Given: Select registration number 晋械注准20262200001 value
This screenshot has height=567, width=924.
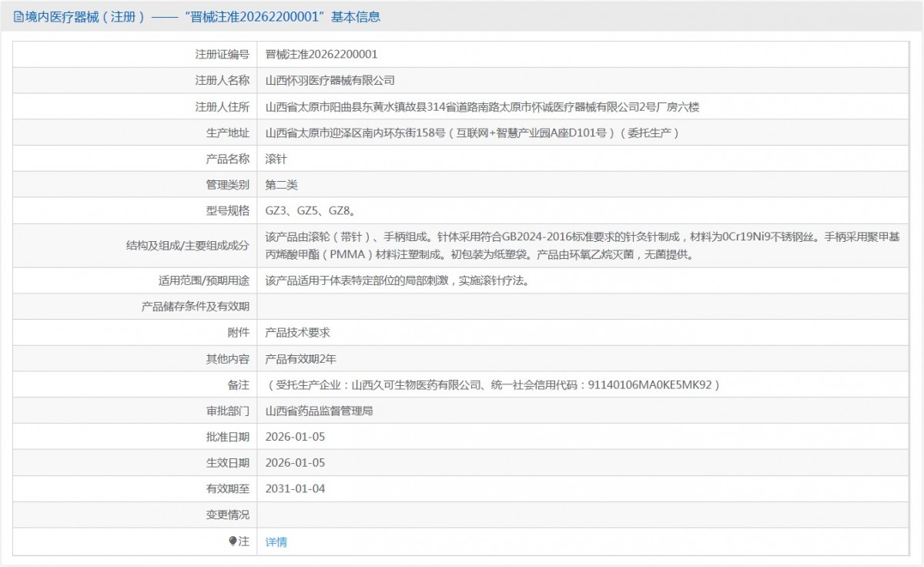Looking at the screenshot, I should 321,55.
